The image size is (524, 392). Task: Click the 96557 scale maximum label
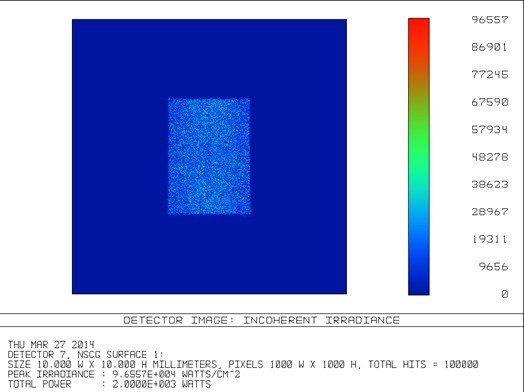[490, 20]
